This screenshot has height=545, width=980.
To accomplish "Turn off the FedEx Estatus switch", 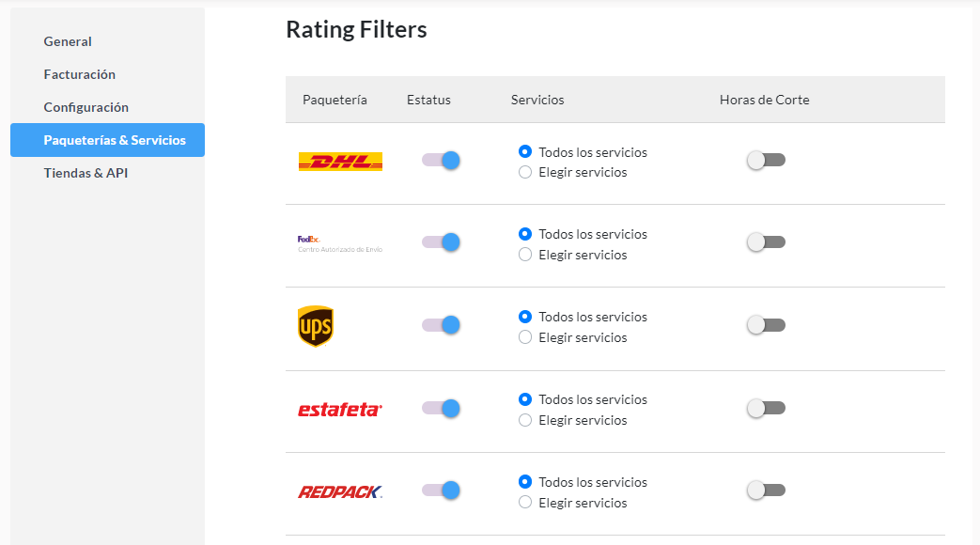I will click(x=442, y=241).
